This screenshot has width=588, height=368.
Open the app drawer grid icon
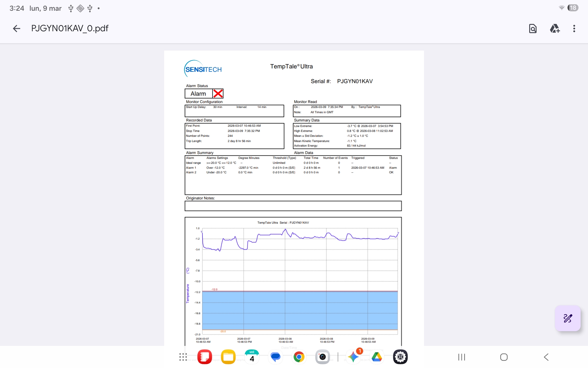pyautogui.click(x=183, y=357)
